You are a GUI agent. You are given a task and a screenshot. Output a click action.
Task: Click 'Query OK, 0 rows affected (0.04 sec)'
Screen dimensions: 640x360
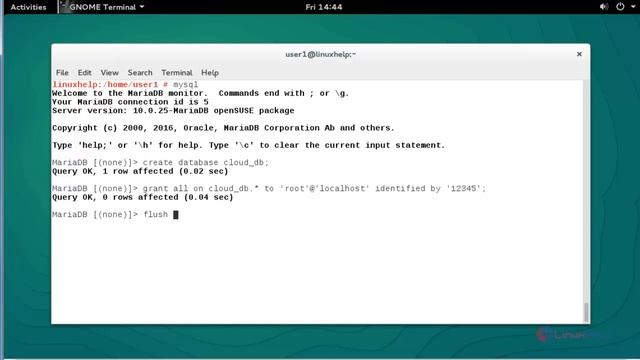pyautogui.click(x=142, y=198)
